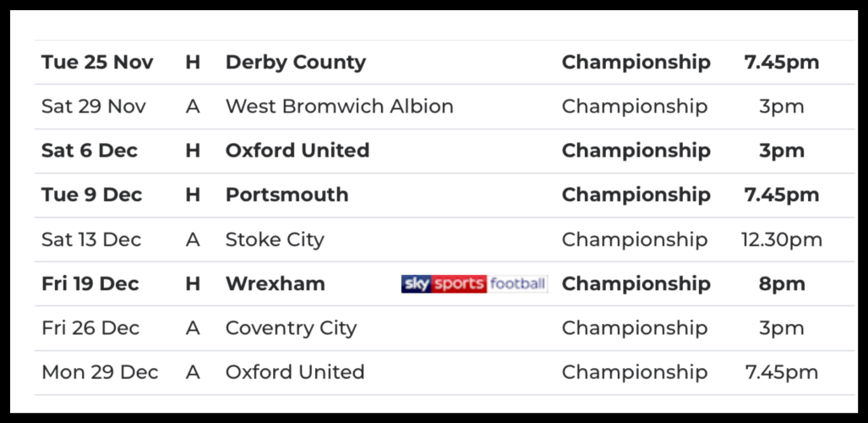Screen dimensions: 868x423
Task: Click Oxford United in the 6 Dec row
Action: click(x=298, y=151)
